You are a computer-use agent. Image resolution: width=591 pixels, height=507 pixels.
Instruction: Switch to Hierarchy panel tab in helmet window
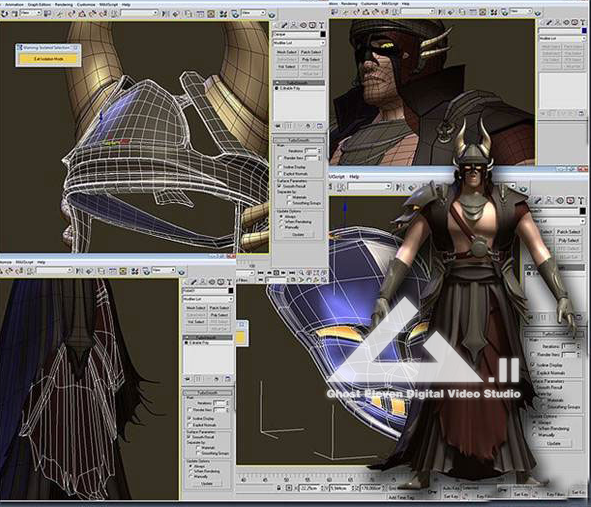[x=294, y=25]
